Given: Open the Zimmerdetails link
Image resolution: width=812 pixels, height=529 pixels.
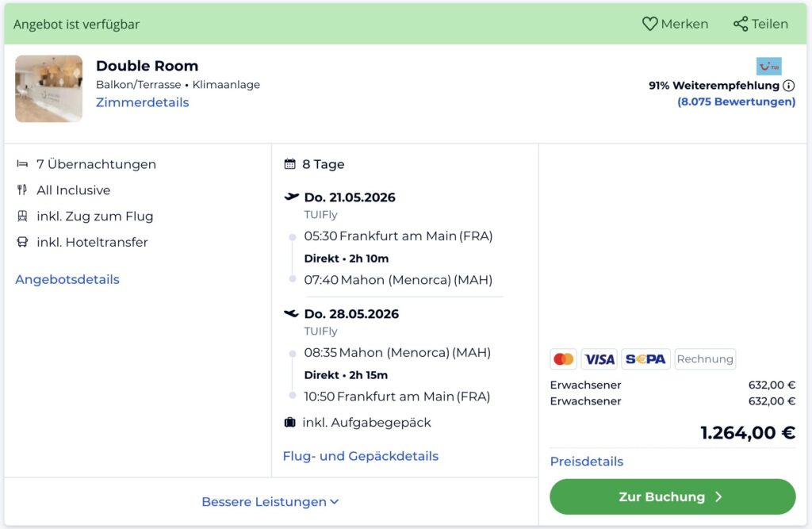Looking at the screenshot, I should click(143, 102).
